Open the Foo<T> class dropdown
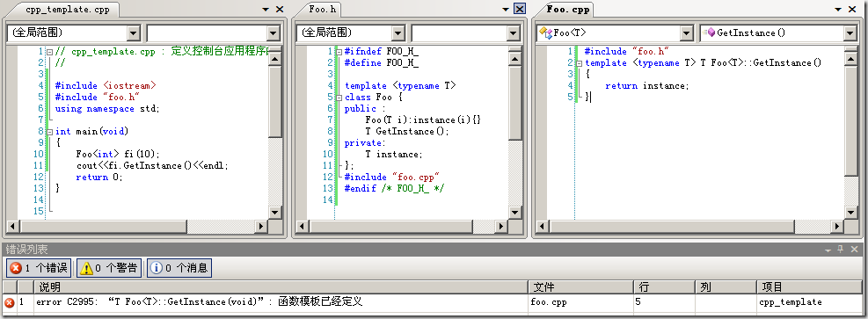This screenshot has width=868, height=319. pos(687,33)
